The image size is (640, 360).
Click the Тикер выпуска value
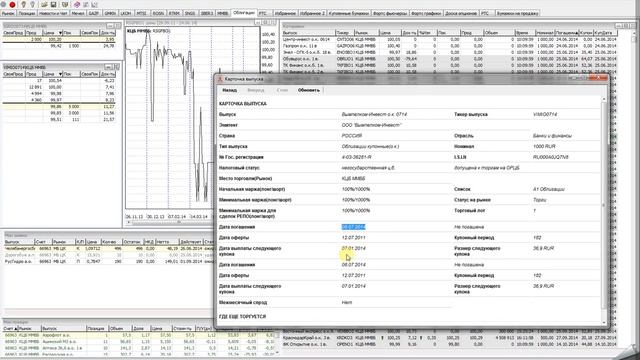[x=544, y=114]
